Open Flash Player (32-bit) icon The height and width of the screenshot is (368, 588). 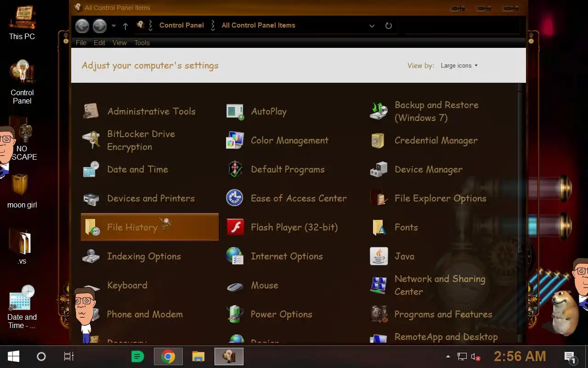click(x=235, y=227)
